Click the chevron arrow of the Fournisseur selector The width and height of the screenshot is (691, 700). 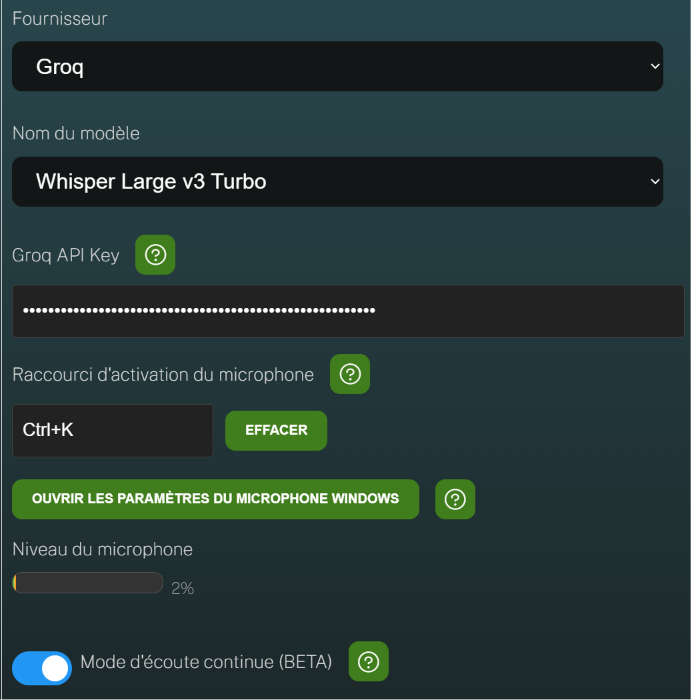pyautogui.click(x=655, y=67)
